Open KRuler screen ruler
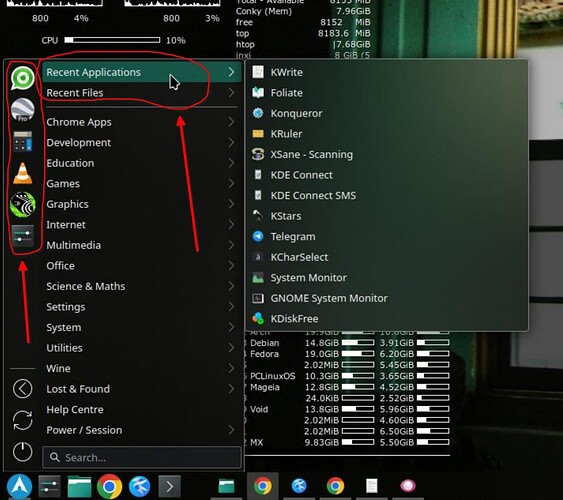 [386, 134]
